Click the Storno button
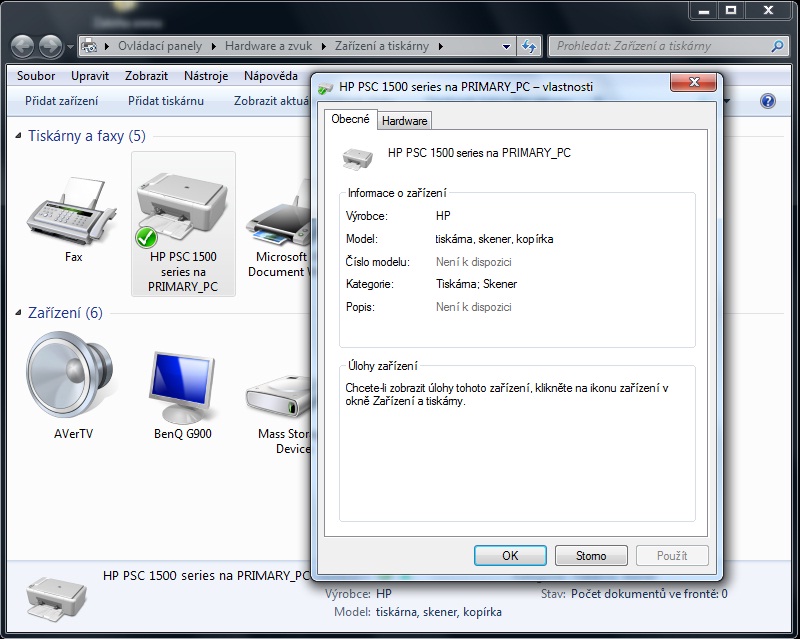Image resolution: width=800 pixels, height=639 pixels. click(591, 555)
